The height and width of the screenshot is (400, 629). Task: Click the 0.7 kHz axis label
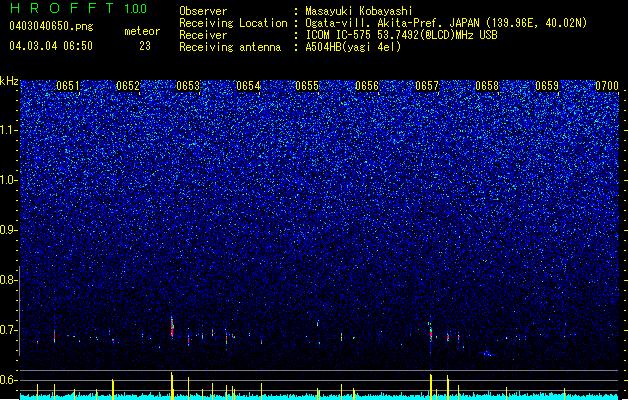tap(9, 330)
